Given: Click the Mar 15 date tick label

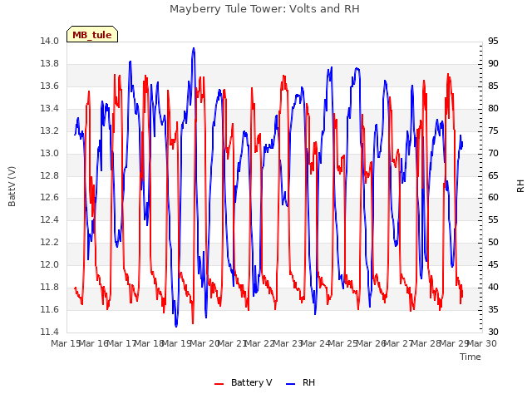Looking at the screenshot, I should click(66, 343).
